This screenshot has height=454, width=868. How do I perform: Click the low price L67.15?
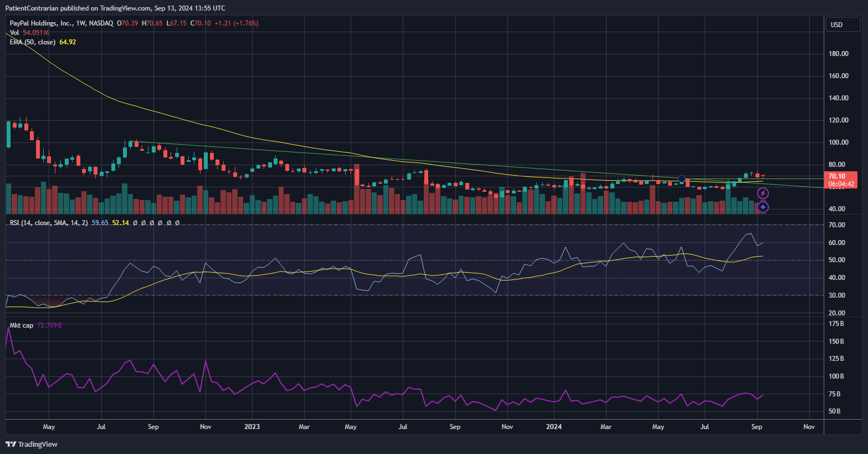pyautogui.click(x=177, y=23)
